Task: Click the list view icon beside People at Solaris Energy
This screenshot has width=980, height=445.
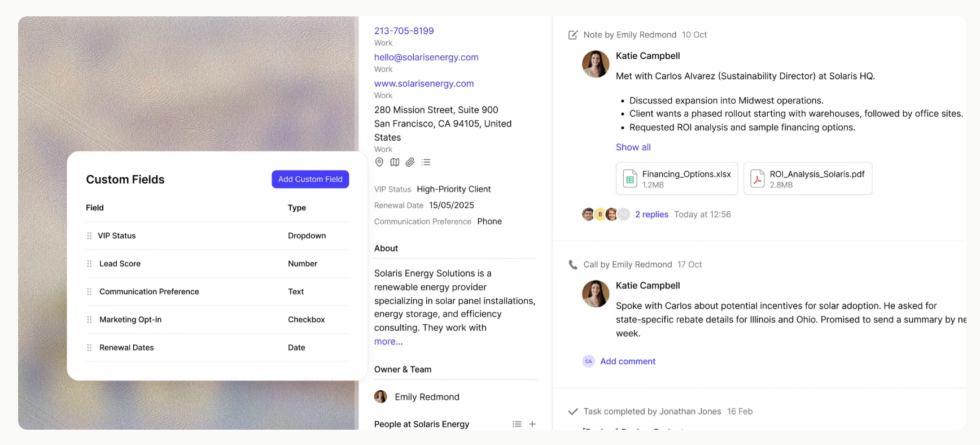Action: pyautogui.click(x=517, y=424)
